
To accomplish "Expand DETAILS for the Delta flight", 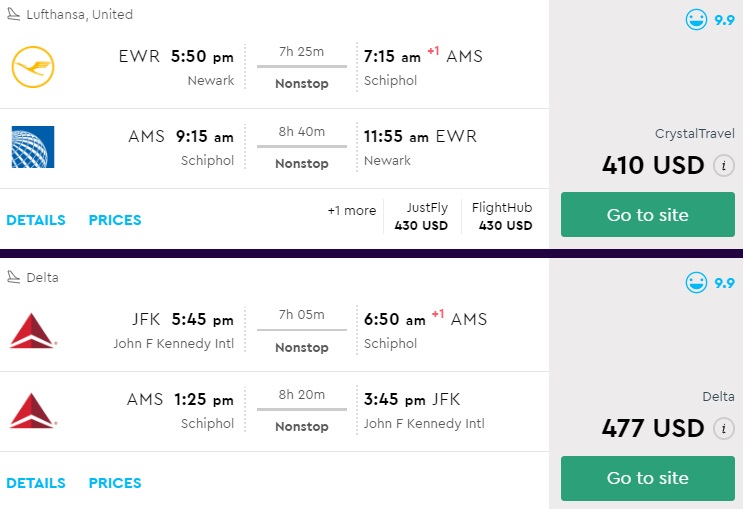I will click(36, 483).
